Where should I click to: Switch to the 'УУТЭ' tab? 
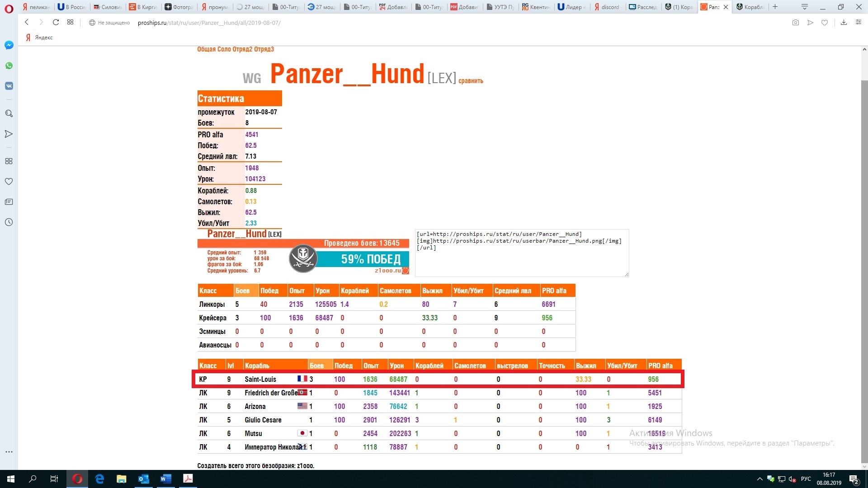[500, 7]
